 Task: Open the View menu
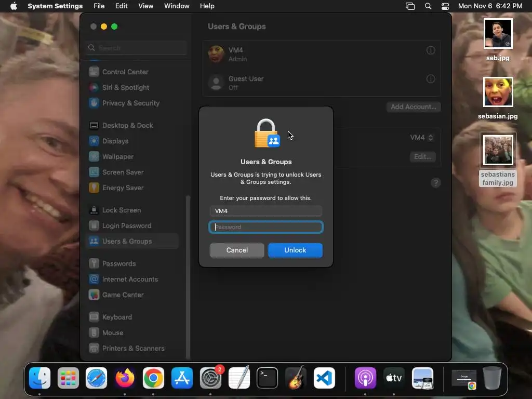tap(146, 6)
